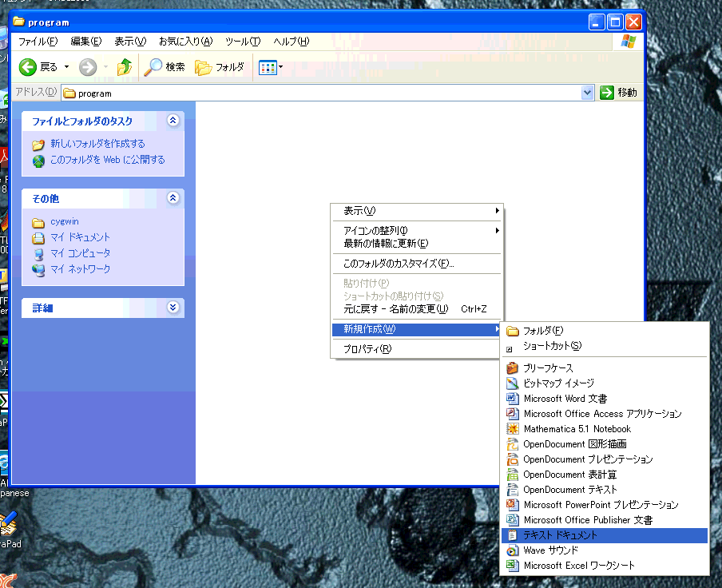Expand the アイコンの整列 submenu
Screen dimensions: 722x588
pos(498,230)
